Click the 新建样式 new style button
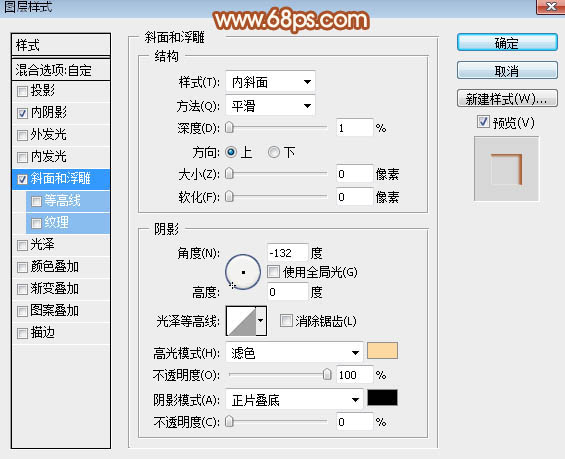Viewport: 565px width, 459px height. coord(507,98)
